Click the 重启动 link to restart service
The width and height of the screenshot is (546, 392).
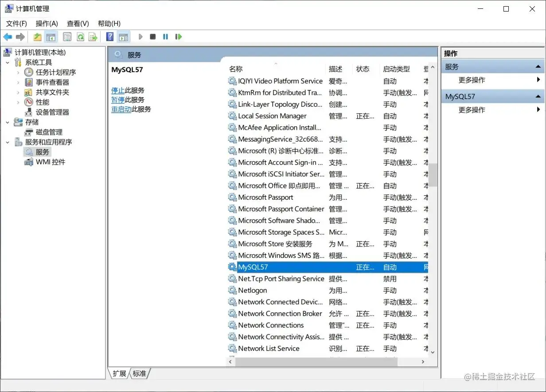tap(121, 109)
